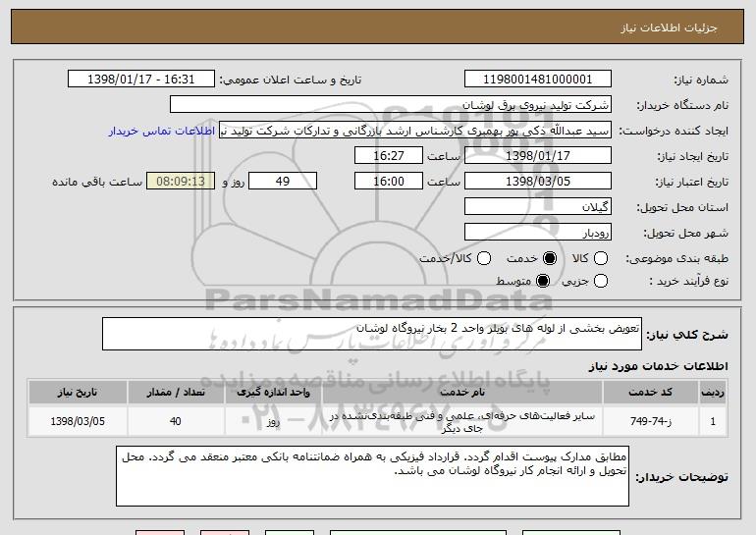Click the delivery city field رودبار
Image resolution: width=756 pixels, height=535 pixels.
(x=538, y=233)
